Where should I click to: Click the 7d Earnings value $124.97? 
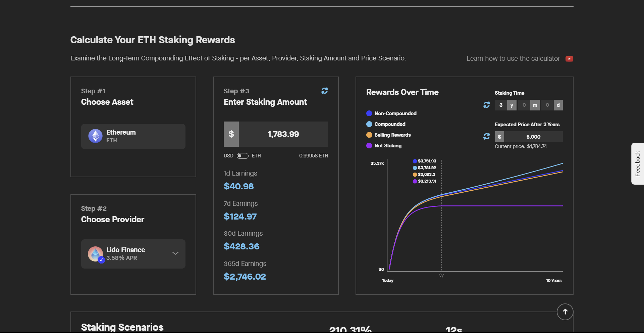coord(240,217)
